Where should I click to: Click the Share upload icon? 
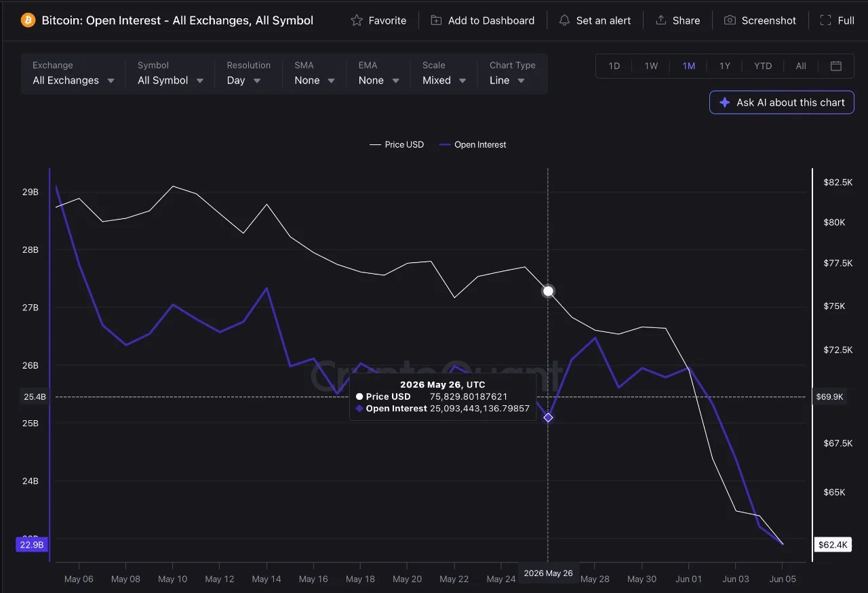coord(660,20)
